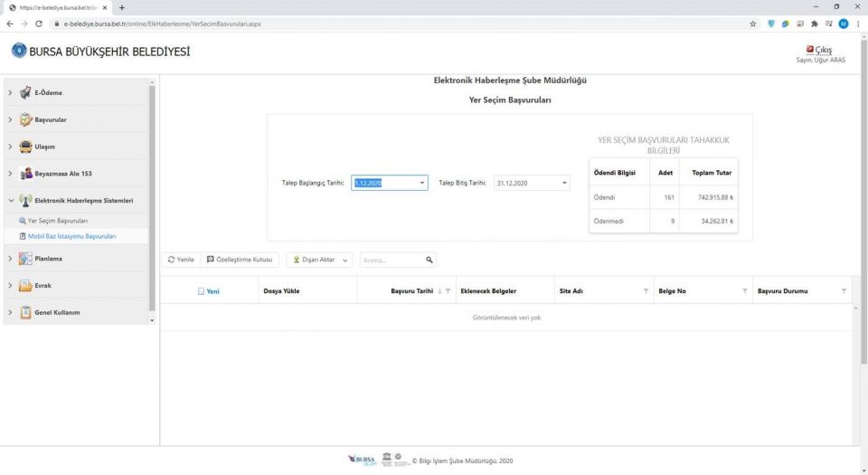Click the filter icon on Başvuru Durumu column
Viewport: 868px width, 475px height.
(x=844, y=291)
